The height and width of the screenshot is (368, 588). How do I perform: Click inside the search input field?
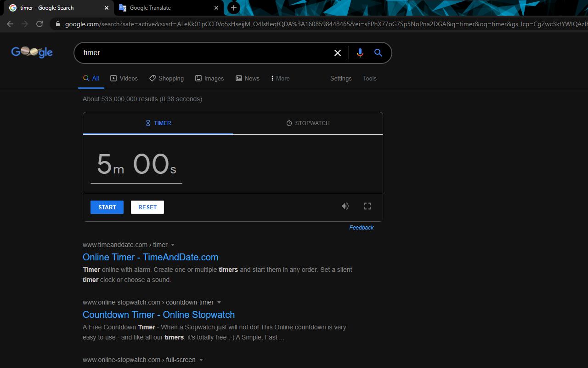coord(207,53)
